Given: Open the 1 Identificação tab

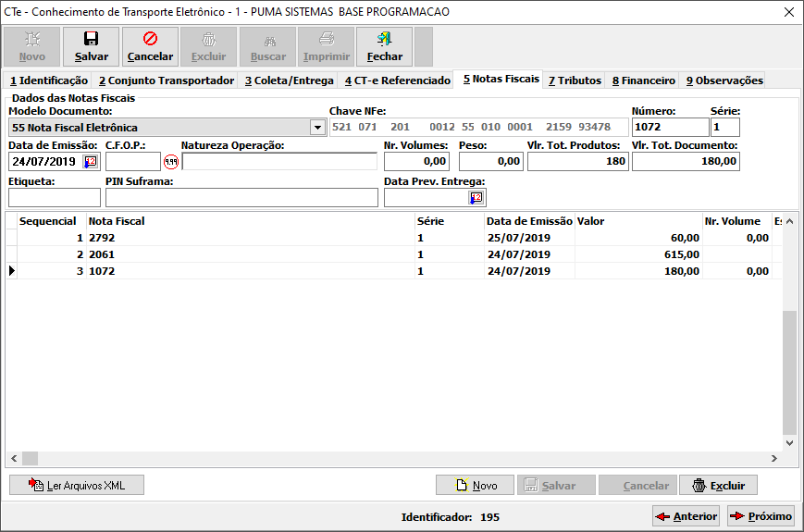Looking at the screenshot, I should (x=48, y=80).
